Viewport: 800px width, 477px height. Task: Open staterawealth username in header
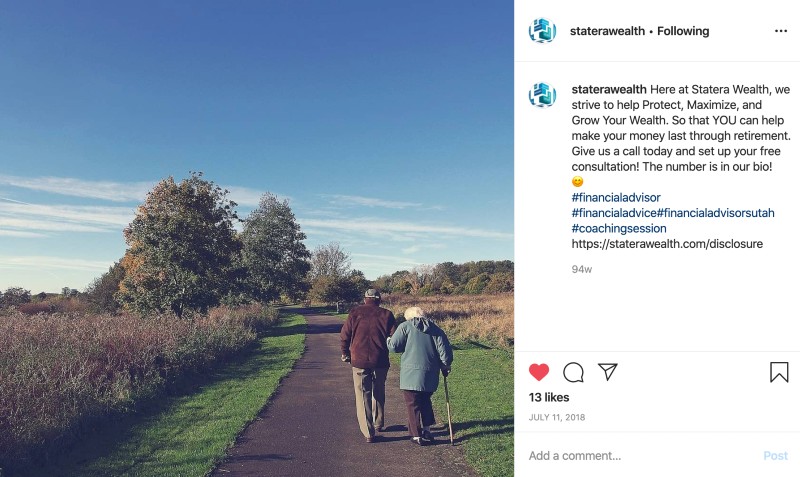click(607, 31)
